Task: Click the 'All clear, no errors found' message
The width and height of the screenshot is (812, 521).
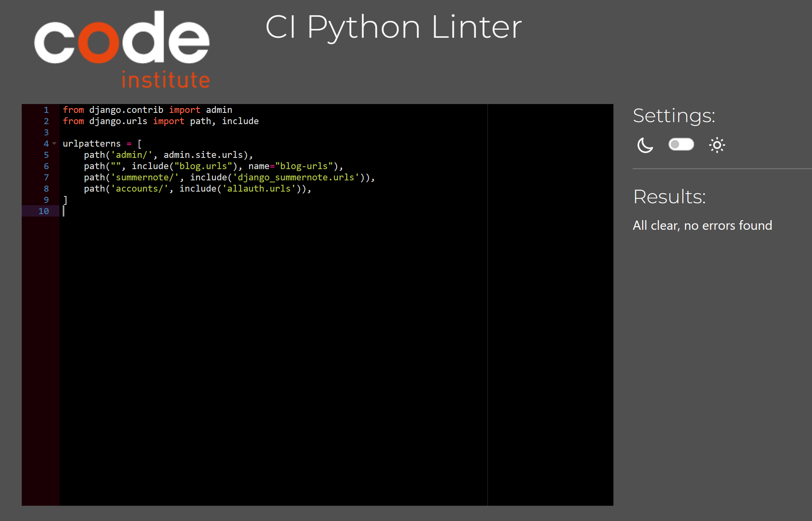Action: coord(702,225)
